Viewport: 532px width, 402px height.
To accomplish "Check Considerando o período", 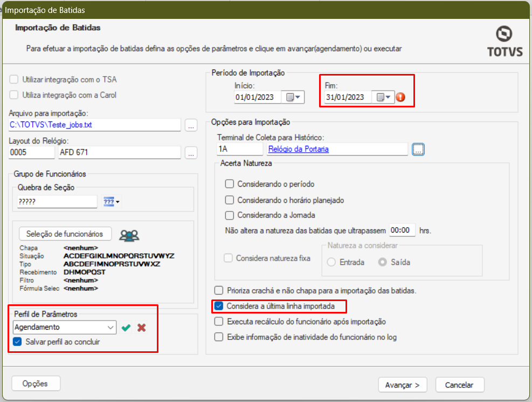I will tap(230, 184).
